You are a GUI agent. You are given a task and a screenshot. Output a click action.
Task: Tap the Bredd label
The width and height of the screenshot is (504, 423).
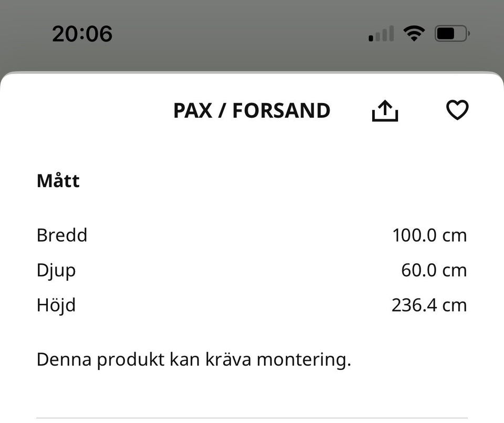tap(62, 235)
